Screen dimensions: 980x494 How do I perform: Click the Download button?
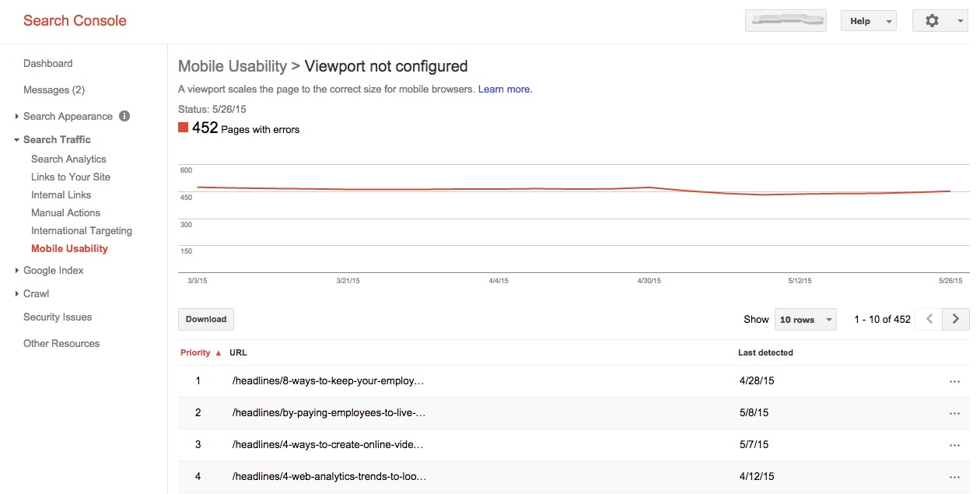(x=206, y=319)
